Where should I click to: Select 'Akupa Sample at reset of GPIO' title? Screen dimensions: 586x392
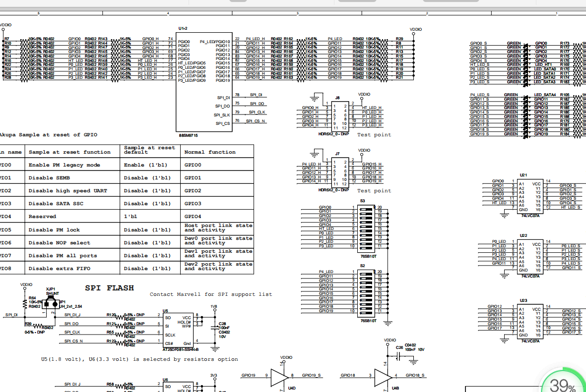(48, 135)
